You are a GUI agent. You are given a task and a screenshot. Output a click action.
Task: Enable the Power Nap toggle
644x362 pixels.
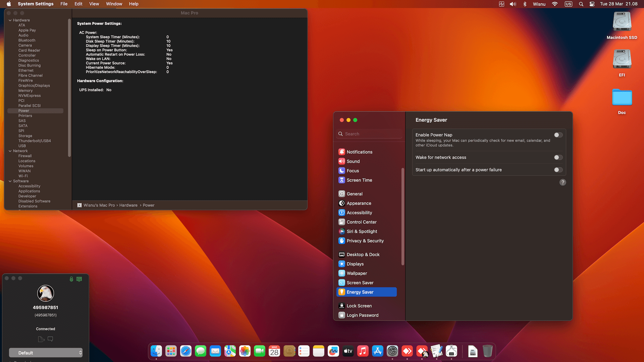point(558,135)
